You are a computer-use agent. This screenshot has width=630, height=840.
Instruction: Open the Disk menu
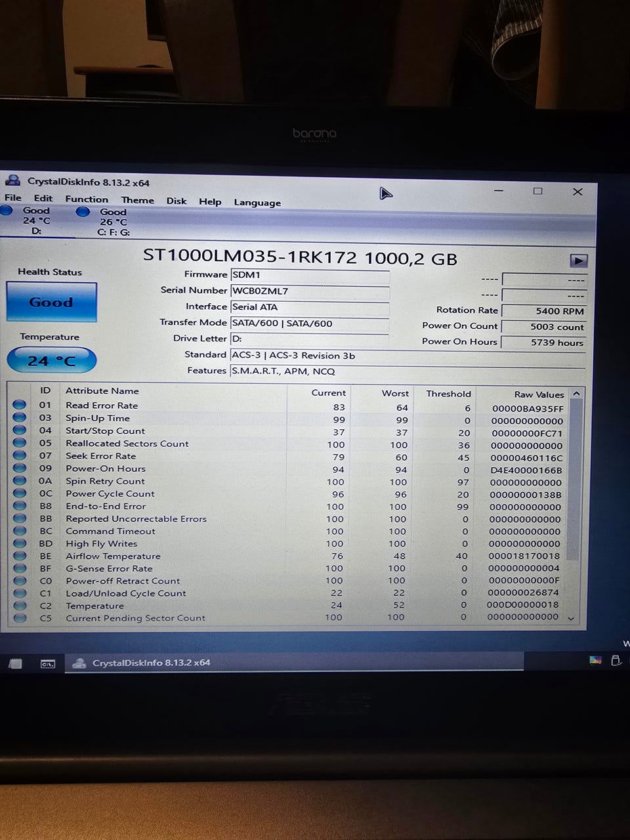(176, 201)
